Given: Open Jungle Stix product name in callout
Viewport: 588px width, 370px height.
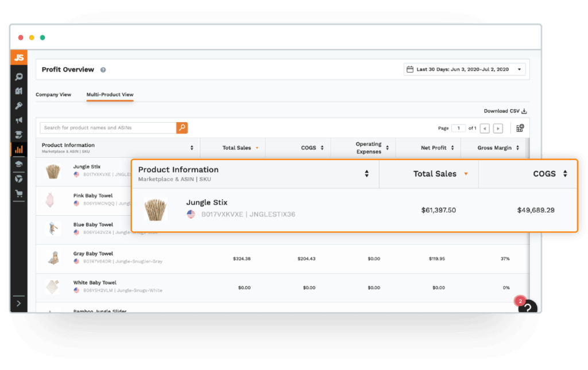Looking at the screenshot, I should point(207,202).
